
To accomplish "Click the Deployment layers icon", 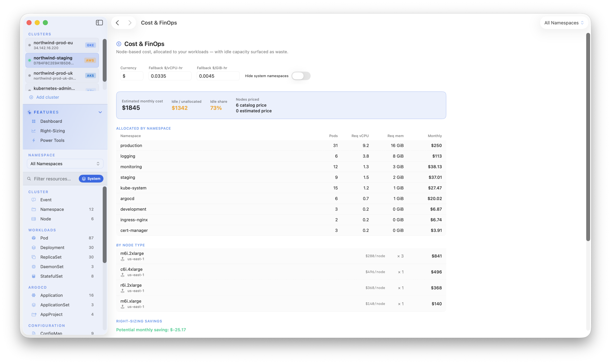I will point(34,248).
